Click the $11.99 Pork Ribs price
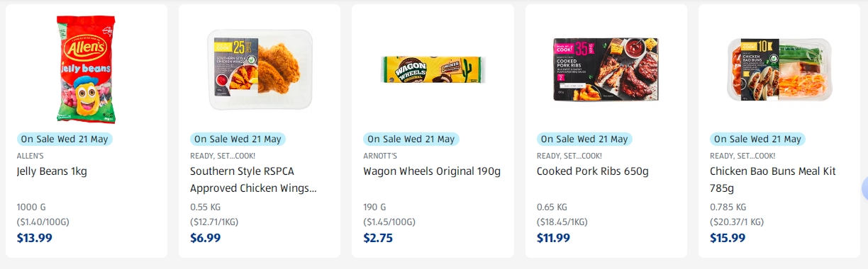The width and height of the screenshot is (868, 269). click(x=553, y=238)
